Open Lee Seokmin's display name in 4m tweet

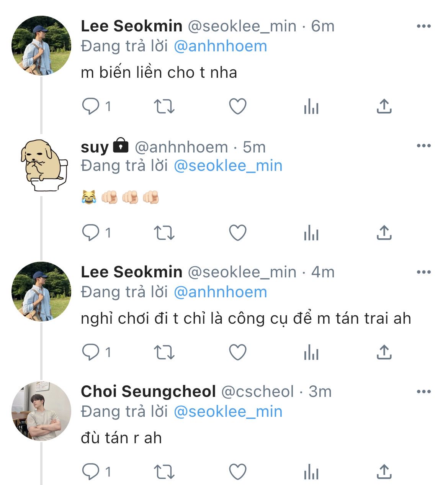[x=131, y=272]
